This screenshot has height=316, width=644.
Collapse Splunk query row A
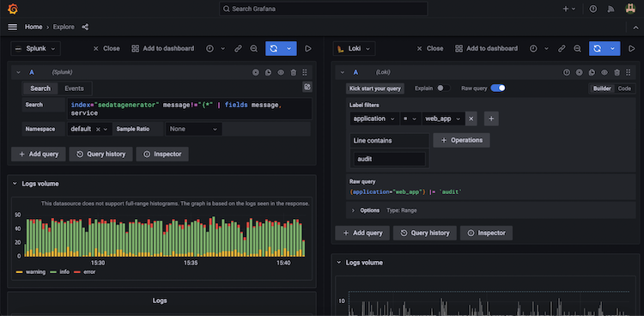coord(18,72)
